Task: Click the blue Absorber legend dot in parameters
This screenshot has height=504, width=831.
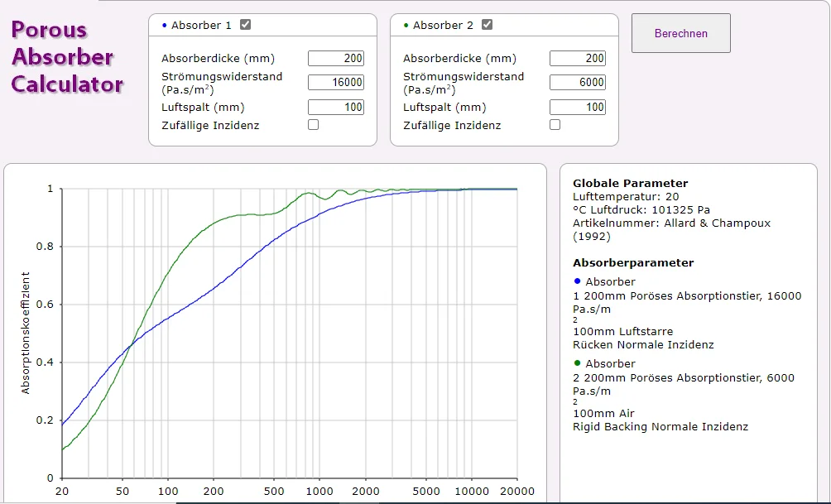Action: pyautogui.click(x=578, y=281)
